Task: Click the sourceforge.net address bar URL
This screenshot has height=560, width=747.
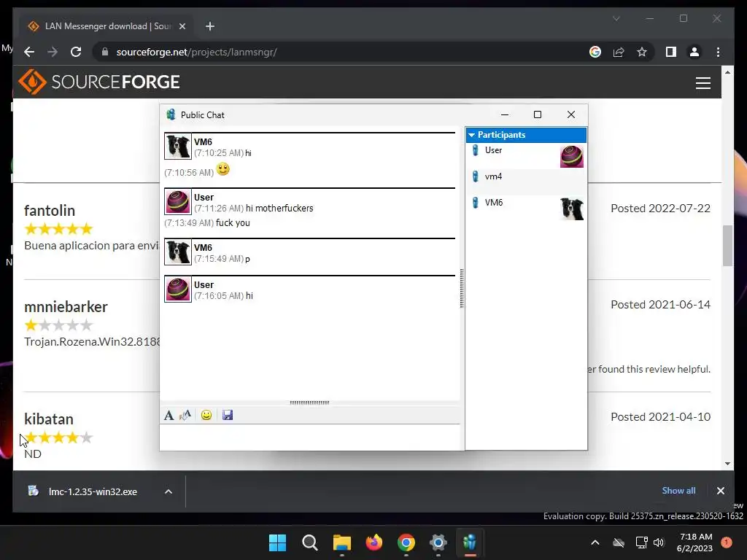Action: [196, 52]
